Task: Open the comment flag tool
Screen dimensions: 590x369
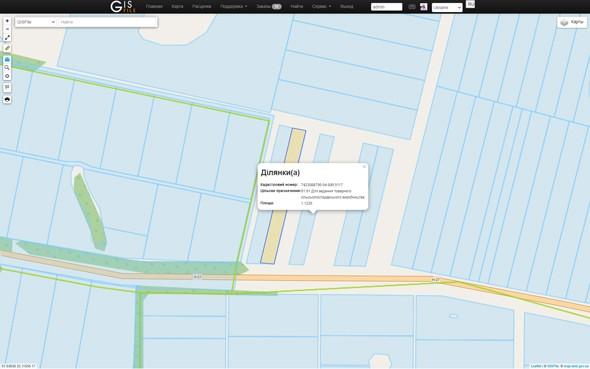Action: pyautogui.click(x=7, y=87)
